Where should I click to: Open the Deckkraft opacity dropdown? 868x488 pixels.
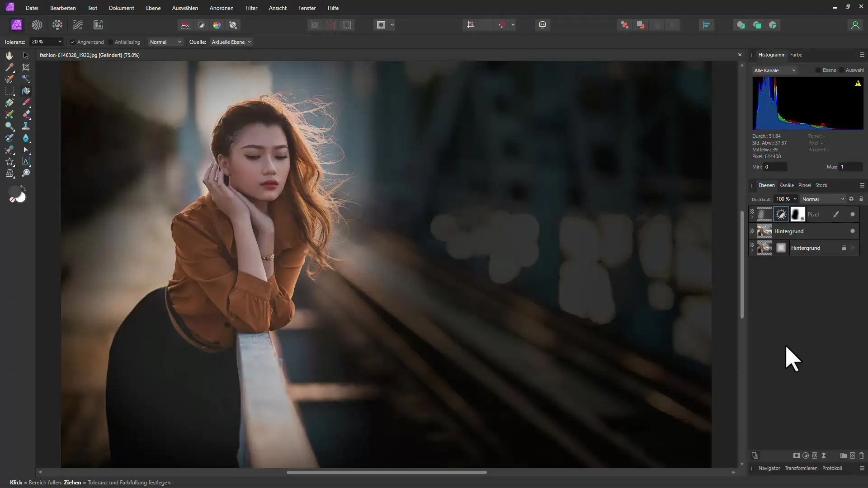[x=795, y=199]
